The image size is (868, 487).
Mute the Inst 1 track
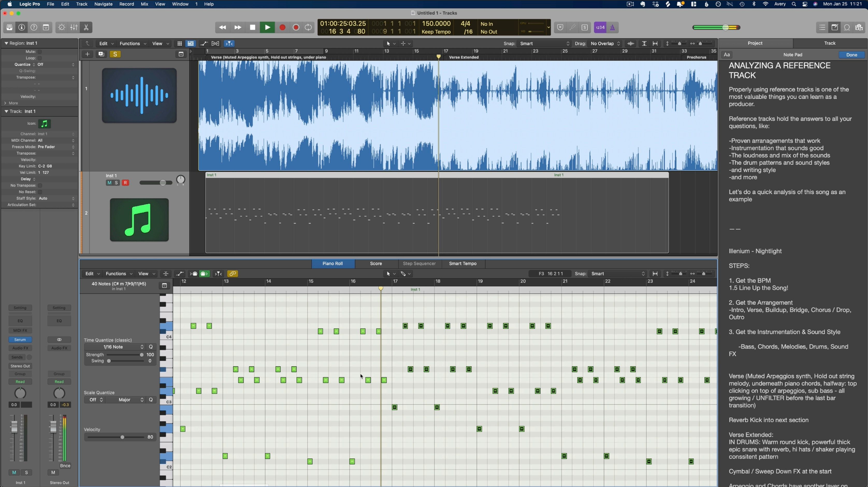point(109,183)
